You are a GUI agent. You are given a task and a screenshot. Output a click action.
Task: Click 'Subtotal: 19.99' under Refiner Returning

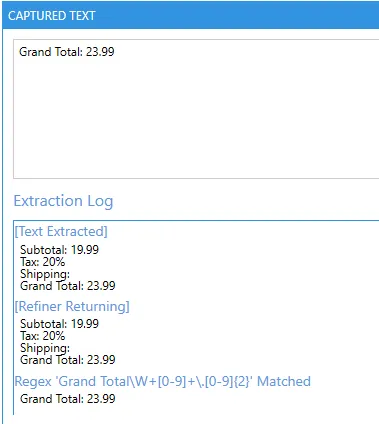59,324
